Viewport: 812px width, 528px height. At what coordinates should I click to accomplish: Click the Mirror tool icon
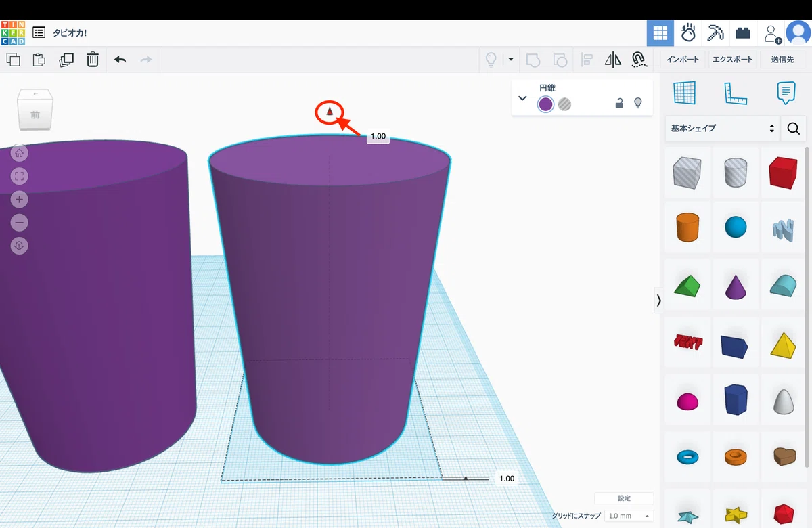pos(613,60)
